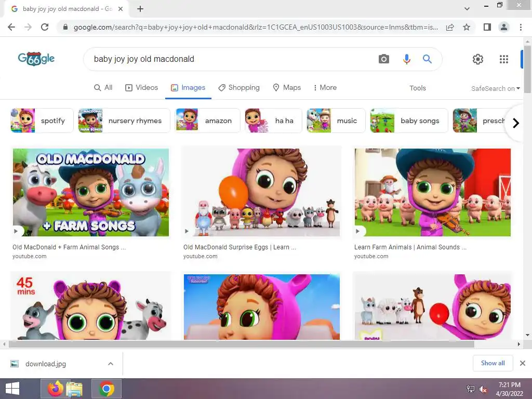Screen dimensions: 532x399
Task: Bookmark this page with the star icon
Action: coord(467,27)
